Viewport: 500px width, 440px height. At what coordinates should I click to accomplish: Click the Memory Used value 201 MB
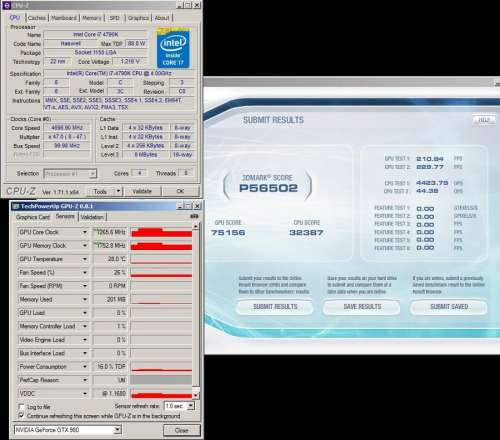coord(110,299)
